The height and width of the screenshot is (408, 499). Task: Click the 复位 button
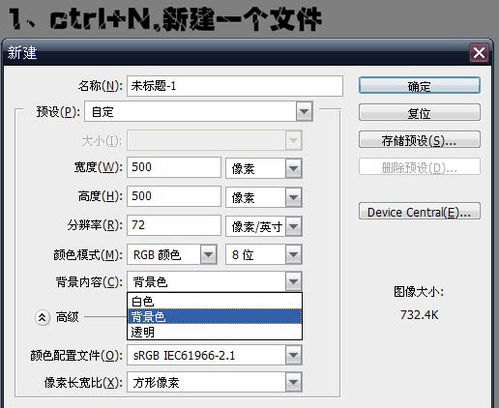click(419, 113)
